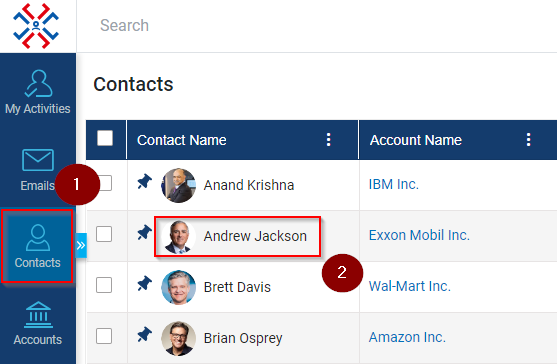Open the Exxon Mobil Inc. account link
This screenshot has height=364, width=557.
point(419,235)
